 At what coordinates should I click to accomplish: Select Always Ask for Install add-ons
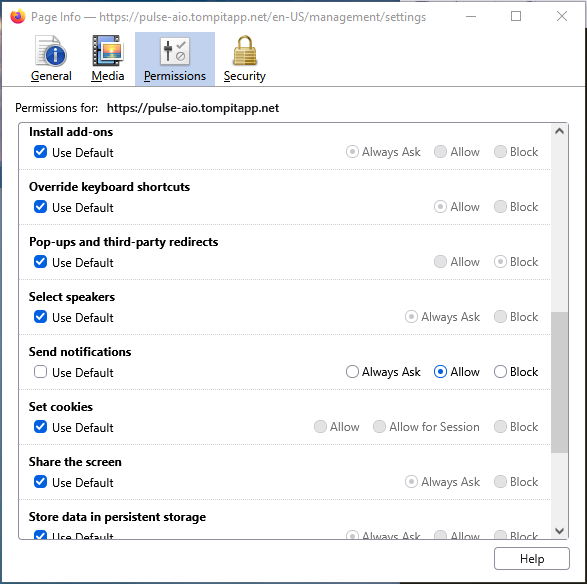click(x=352, y=152)
